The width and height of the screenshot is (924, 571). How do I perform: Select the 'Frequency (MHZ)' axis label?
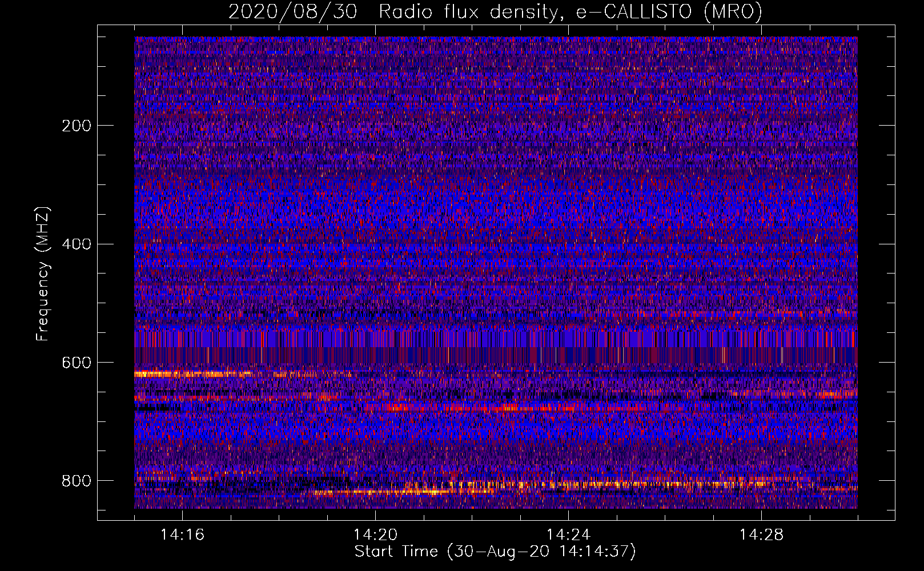click(x=43, y=274)
